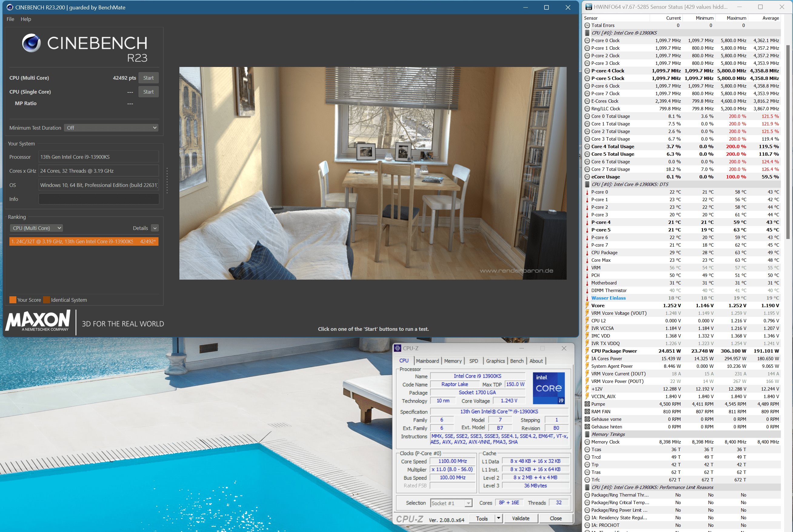Click the Processor field showing i9-13900KS

point(99,157)
